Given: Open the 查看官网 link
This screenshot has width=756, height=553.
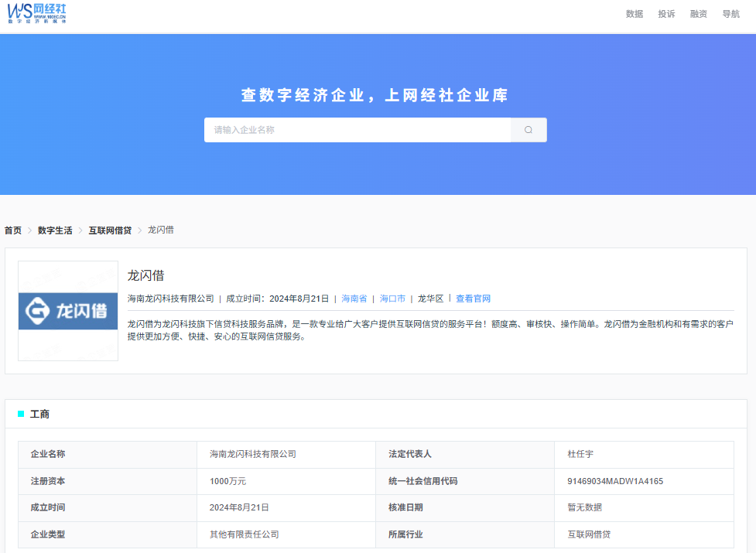Looking at the screenshot, I should [473, 299].
